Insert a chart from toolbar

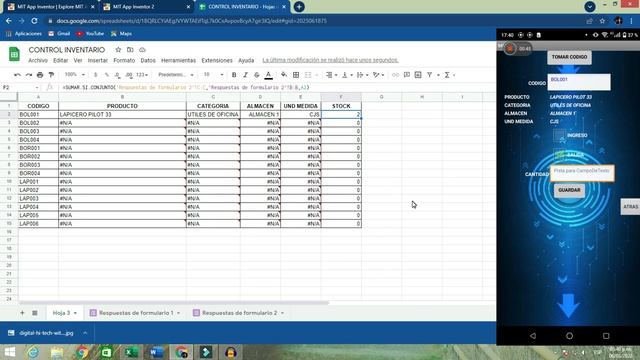point(418,75)
